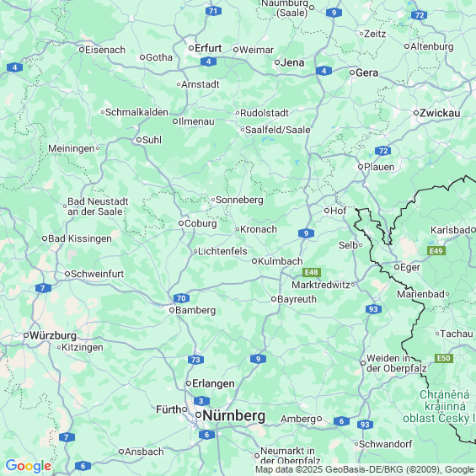
Task: Click the Zwickau city label
Action: (x=440, y=113)
